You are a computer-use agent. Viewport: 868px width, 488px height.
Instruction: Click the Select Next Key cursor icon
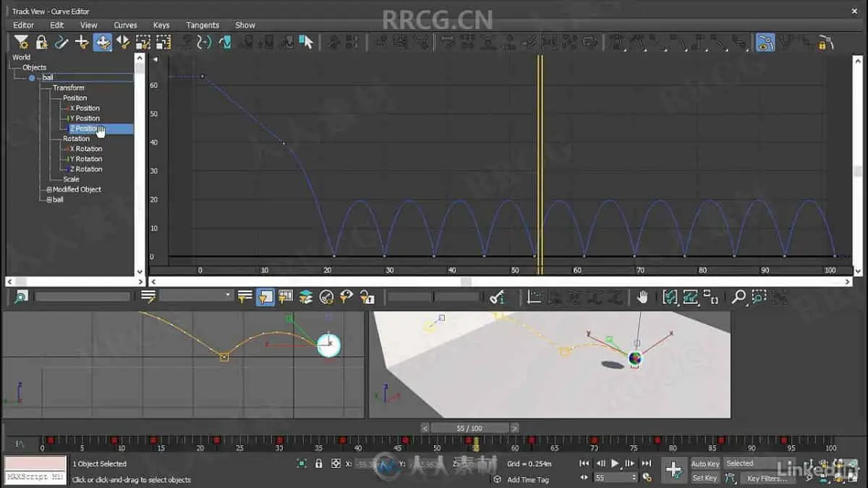pos(307,42)
